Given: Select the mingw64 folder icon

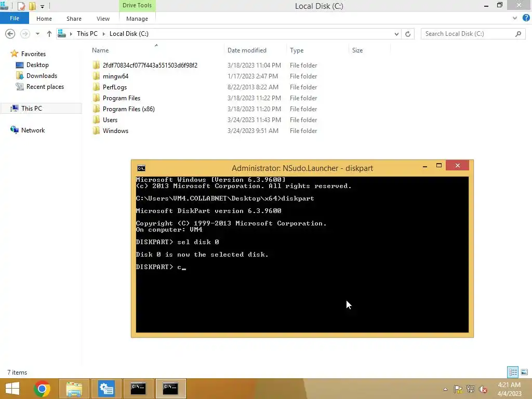Looking at the screenshot, I should (96, 76).
